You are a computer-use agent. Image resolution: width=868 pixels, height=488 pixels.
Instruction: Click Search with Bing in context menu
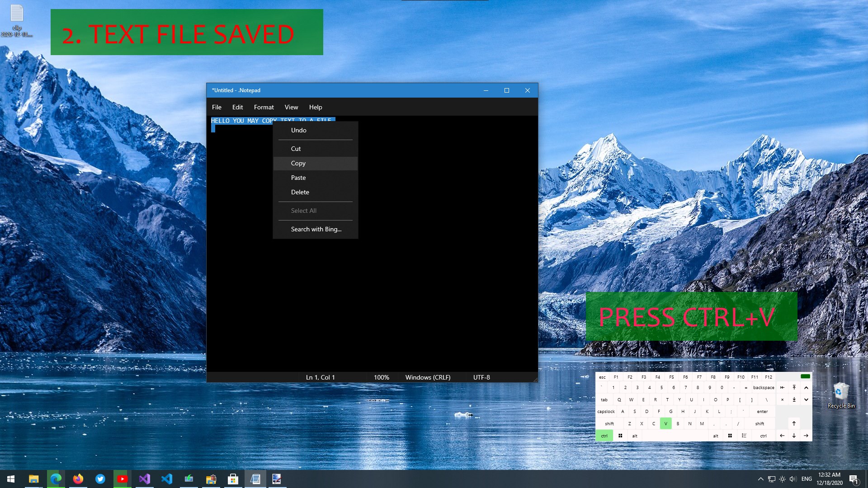[x=316, y=229]
